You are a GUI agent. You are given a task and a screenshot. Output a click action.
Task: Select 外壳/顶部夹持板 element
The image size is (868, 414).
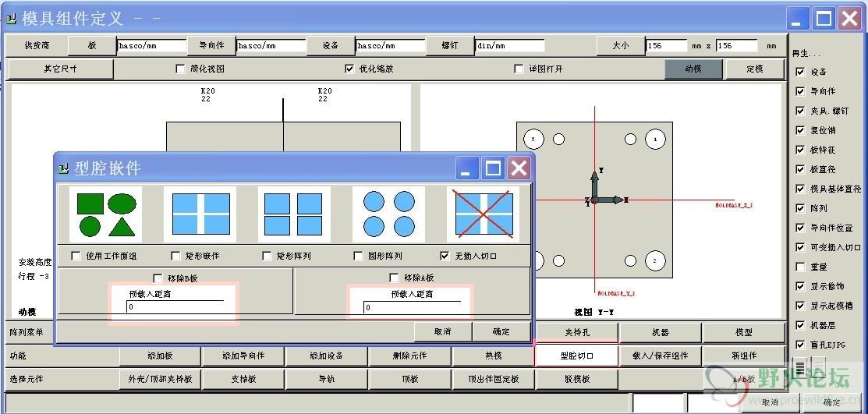[160, 380]
